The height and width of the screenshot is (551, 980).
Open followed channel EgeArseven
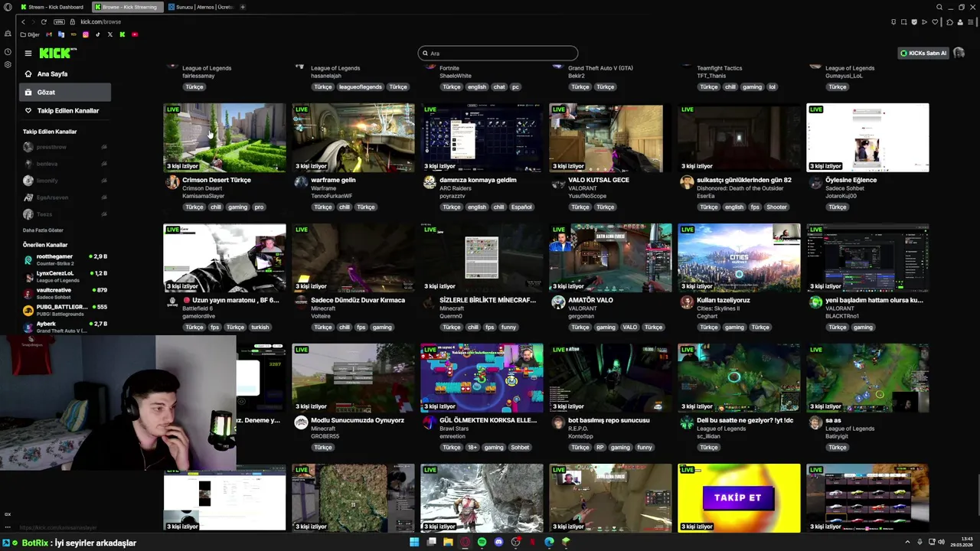click(x=65, y=197)
